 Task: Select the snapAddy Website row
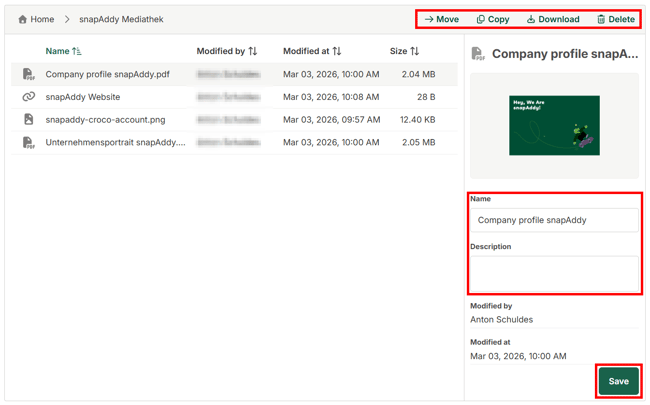point(83,97)
